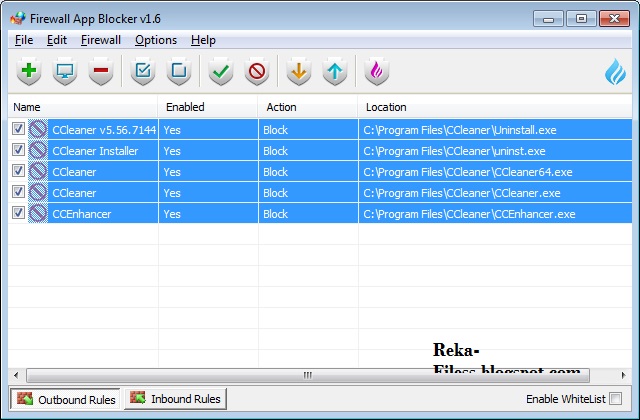640x420 pixels.
Task: Click the Check All toolbar icon
Action: click(143, 71)
